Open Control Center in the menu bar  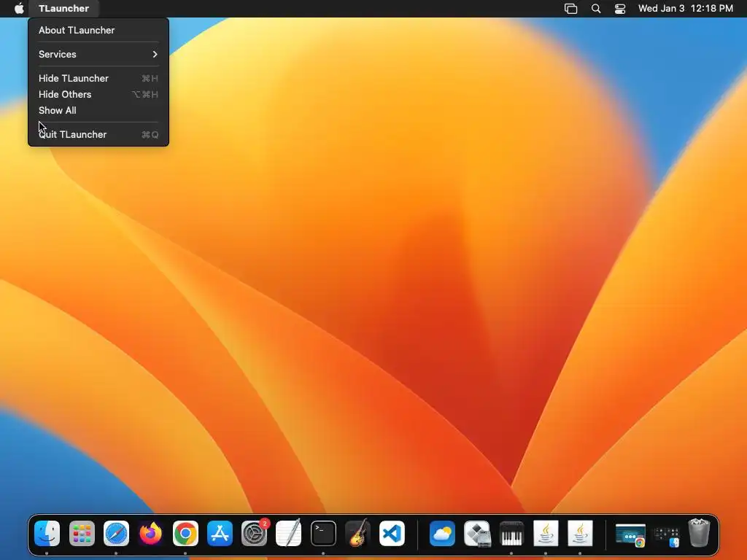[620, 9]
